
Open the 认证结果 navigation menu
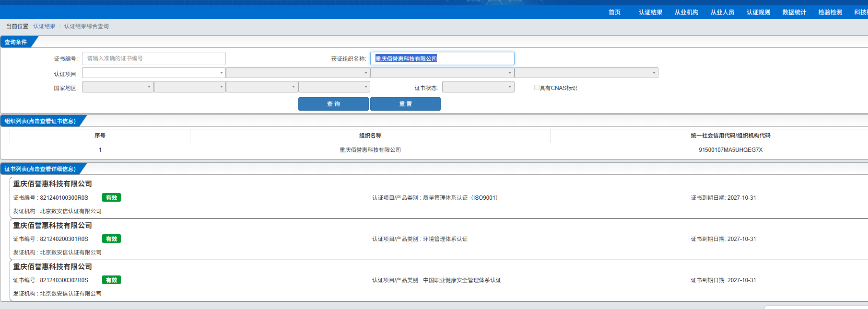click(650, 12)
